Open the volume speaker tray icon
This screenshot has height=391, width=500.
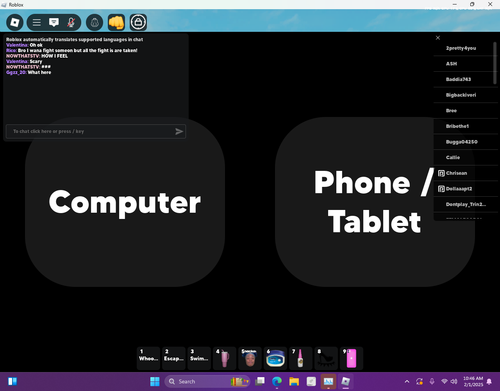coord(454,381)
